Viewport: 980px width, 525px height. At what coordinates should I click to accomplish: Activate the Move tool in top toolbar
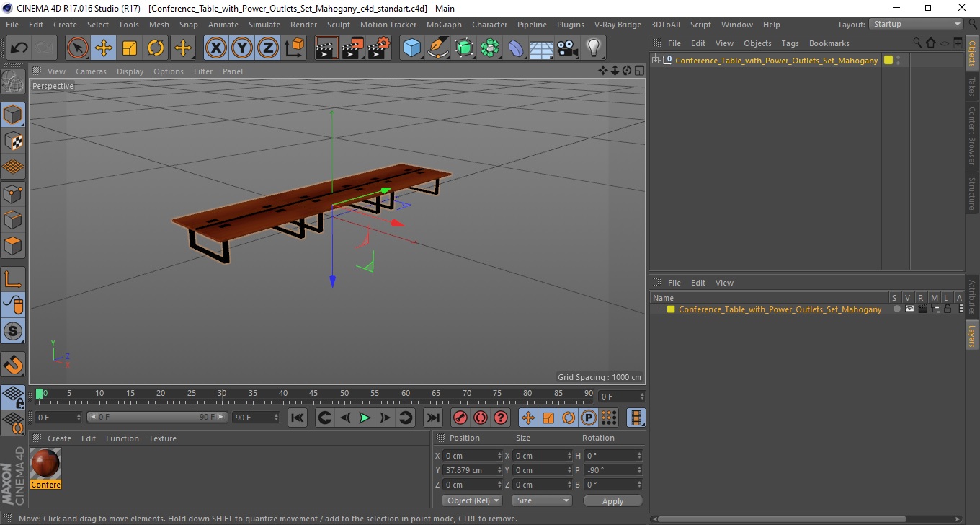click(104, 48)
